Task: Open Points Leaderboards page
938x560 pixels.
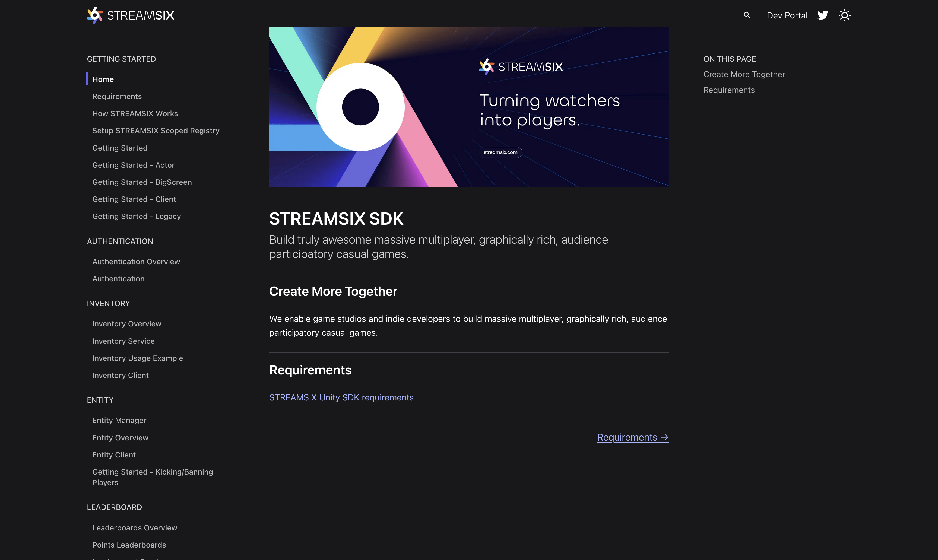Action: [129, 545]
